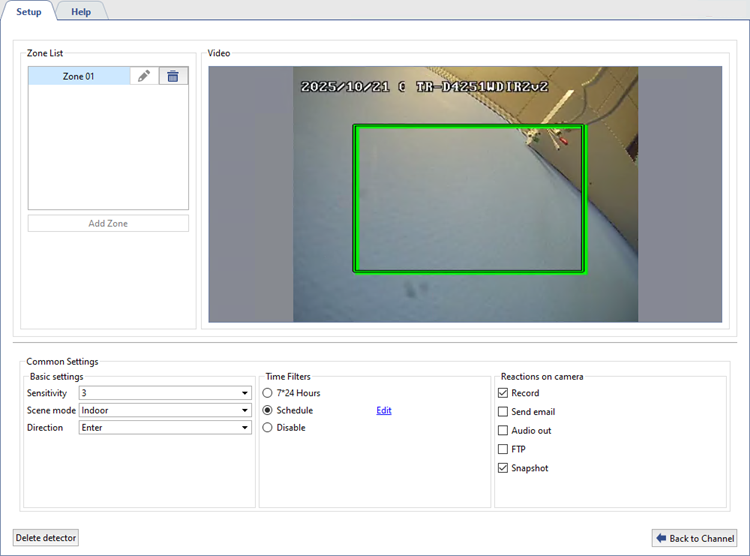Open the Sensitivity dropdown
The image size is (750, 556).
[245, 393]
